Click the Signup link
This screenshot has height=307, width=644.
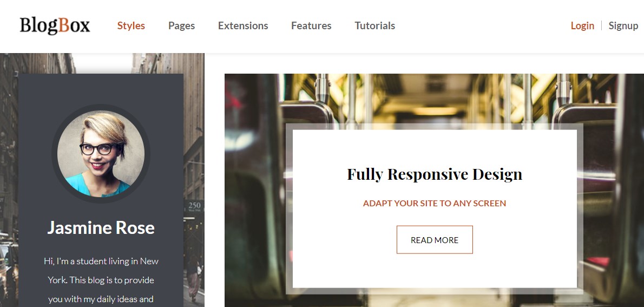click(623, 25)
